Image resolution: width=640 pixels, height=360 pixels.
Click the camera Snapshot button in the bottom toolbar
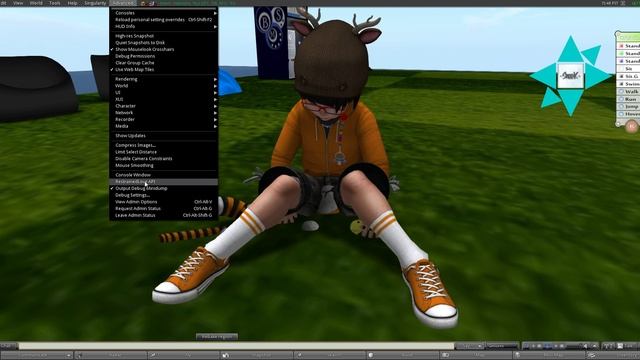click(257, 355)
